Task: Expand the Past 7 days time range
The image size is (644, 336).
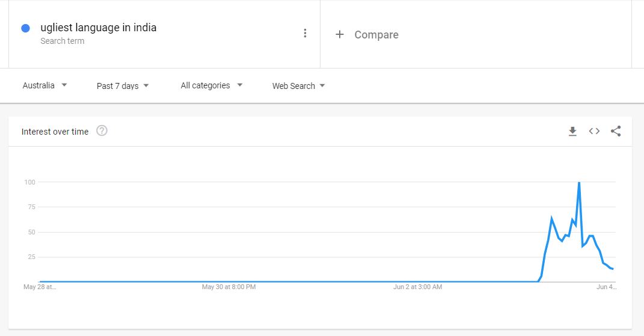Action: [123, 86]
